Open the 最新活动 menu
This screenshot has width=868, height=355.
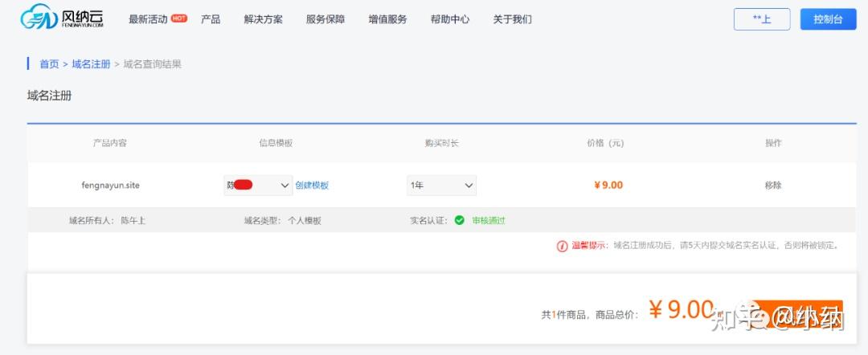[149, 19]
